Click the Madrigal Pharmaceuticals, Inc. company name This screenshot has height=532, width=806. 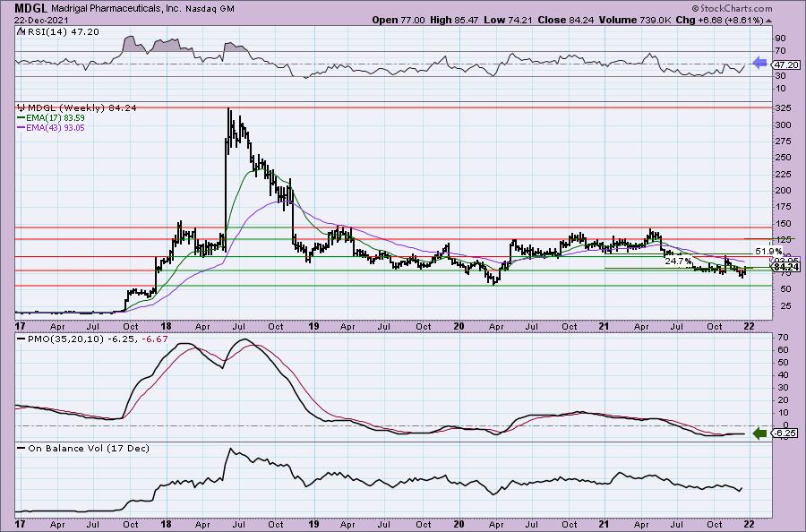(116, 9)
